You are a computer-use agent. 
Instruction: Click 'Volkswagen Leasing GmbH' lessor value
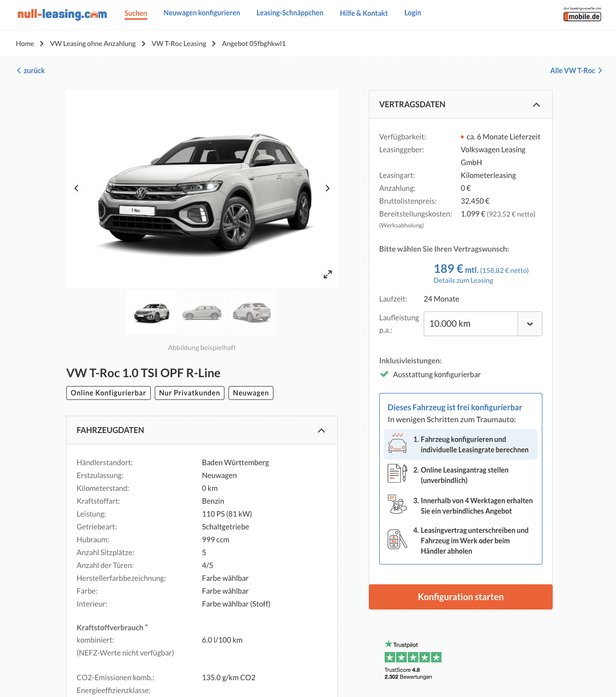point(493,156)
